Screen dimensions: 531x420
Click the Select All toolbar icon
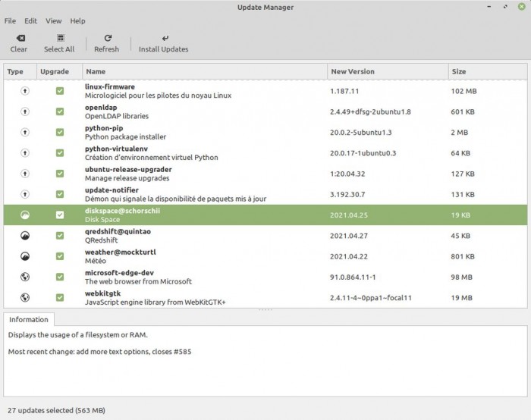pos(59,38)
